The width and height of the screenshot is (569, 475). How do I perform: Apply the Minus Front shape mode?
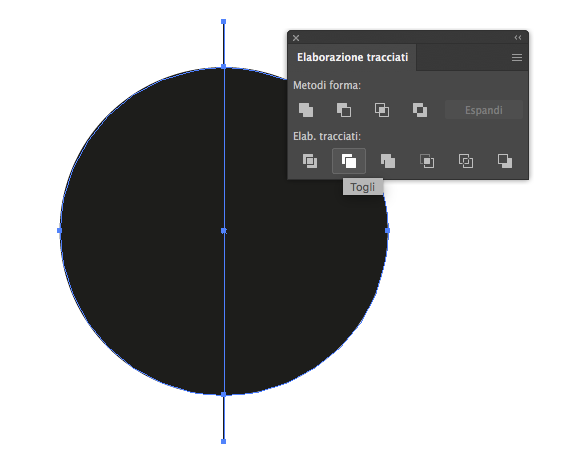[344, 110]
